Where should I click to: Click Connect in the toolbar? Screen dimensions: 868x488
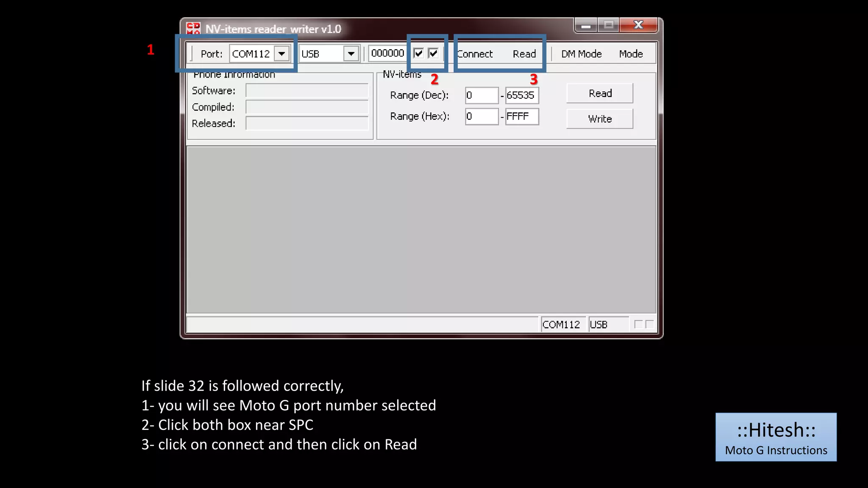(475, 54)
